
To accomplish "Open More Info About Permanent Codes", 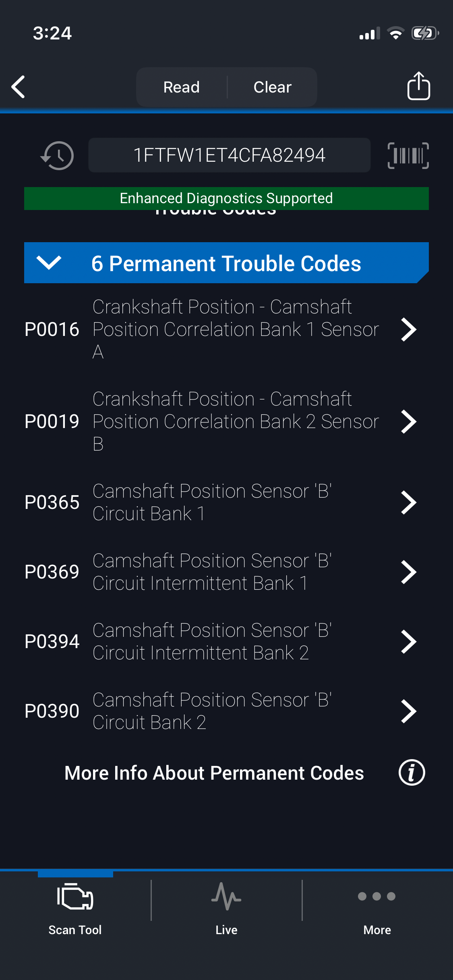I will click(x=214, y=773).
